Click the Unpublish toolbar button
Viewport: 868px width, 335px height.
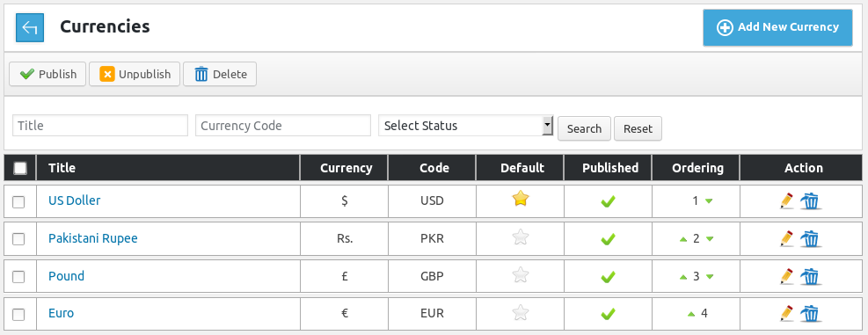point(135,74)
